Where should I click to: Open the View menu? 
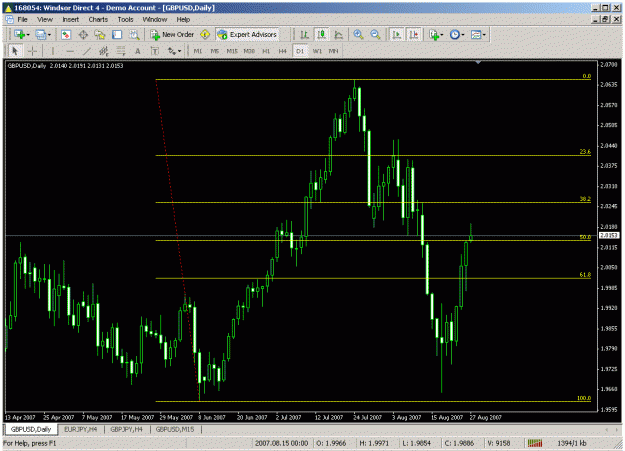pyautogui.click(x=45, y=20)
